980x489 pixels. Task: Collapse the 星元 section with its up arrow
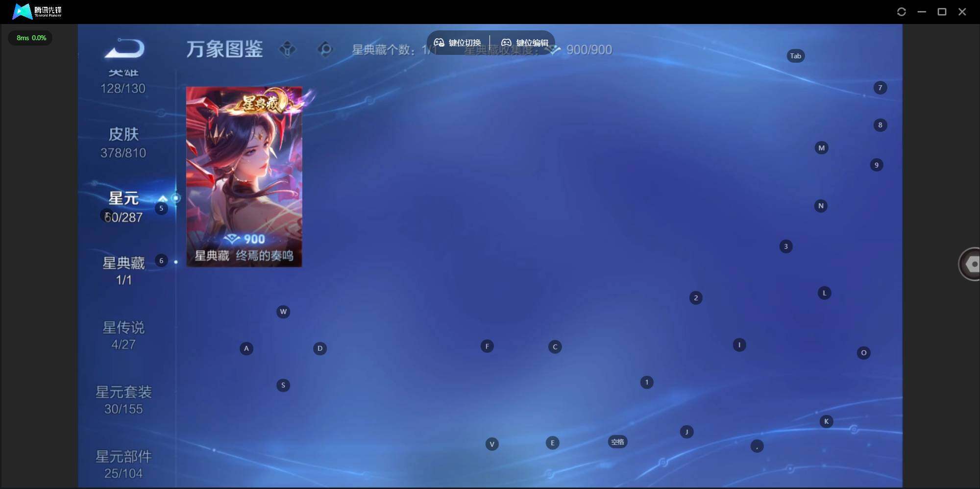click(x=163, y=198)
